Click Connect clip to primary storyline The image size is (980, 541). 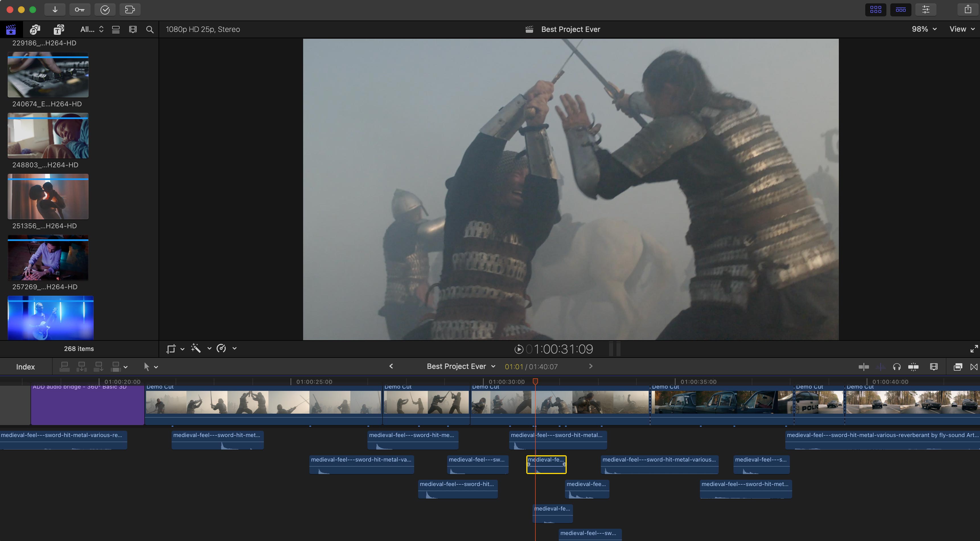[x=65, y=367]
